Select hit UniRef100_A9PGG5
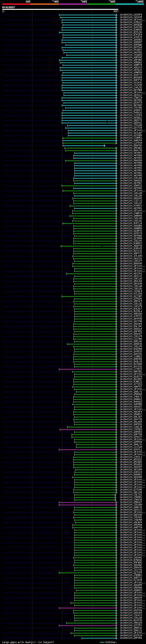 click(x=131, y=58)
